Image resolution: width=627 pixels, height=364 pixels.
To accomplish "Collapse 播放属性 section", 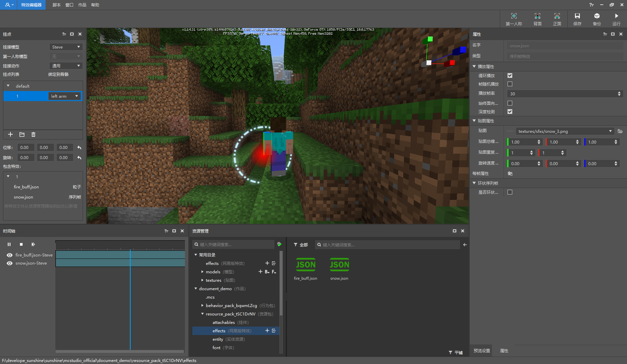I will (474, 66).
